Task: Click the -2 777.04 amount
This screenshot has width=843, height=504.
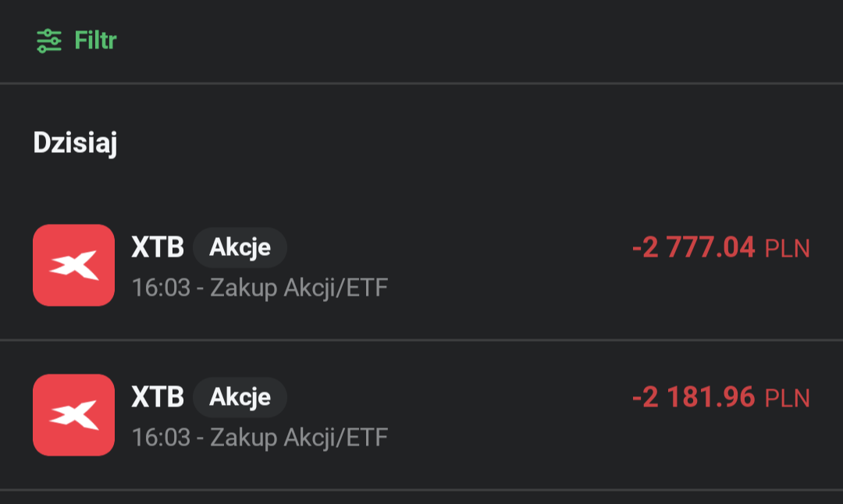Action: point(693,248)
